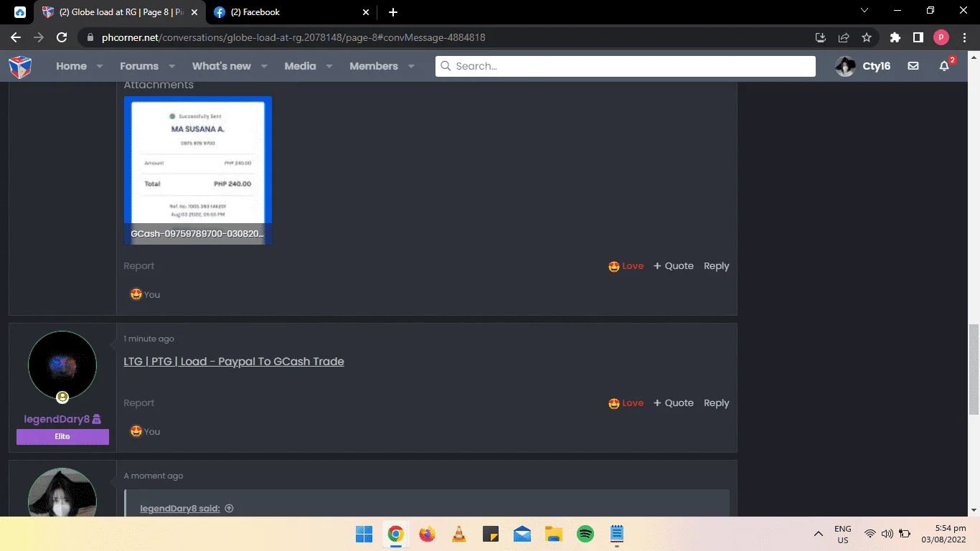This screenshot has width=980, height=551.
Task: Open the Wi-Fi network tray icon
Action: [870, 534]
